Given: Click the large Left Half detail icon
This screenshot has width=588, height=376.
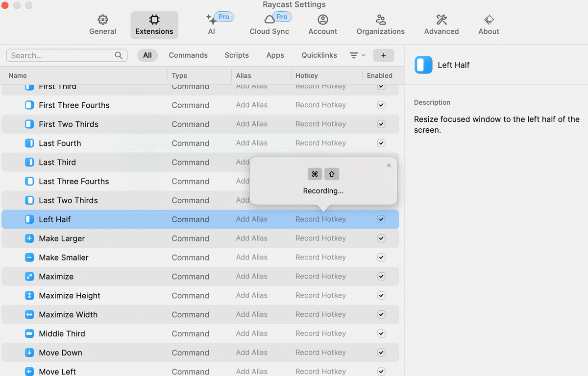Looking at the screenshot, I should [423, 65].
